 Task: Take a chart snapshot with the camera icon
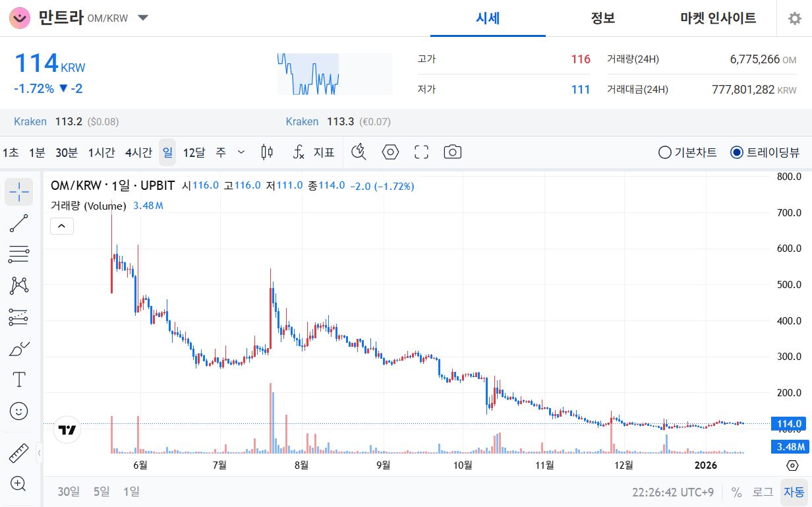click(x=451, y=152)
